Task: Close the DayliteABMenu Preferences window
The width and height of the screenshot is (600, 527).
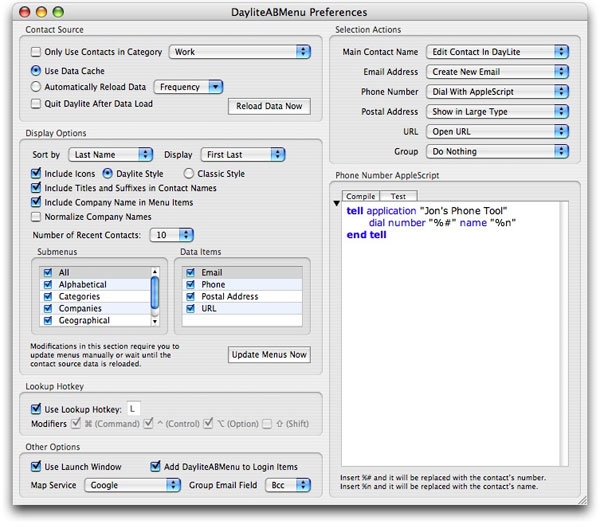Action: (x=24, y=12)
